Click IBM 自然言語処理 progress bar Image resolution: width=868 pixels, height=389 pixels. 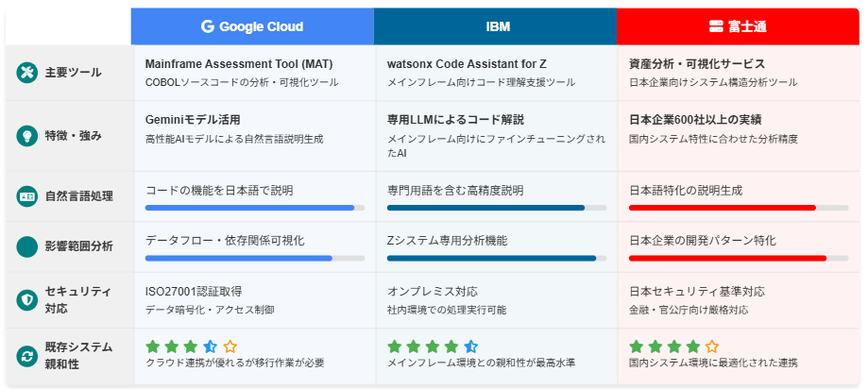(x=497, y=208)
